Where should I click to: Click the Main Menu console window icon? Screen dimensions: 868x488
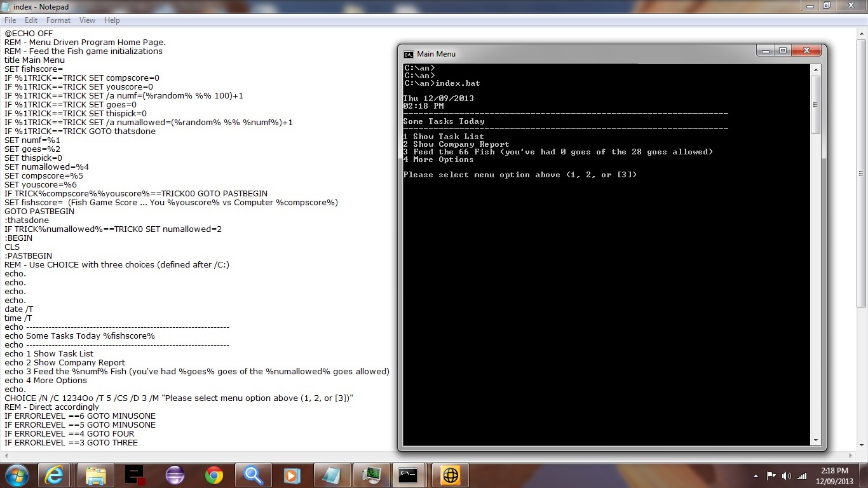click(x=409, y=54)
